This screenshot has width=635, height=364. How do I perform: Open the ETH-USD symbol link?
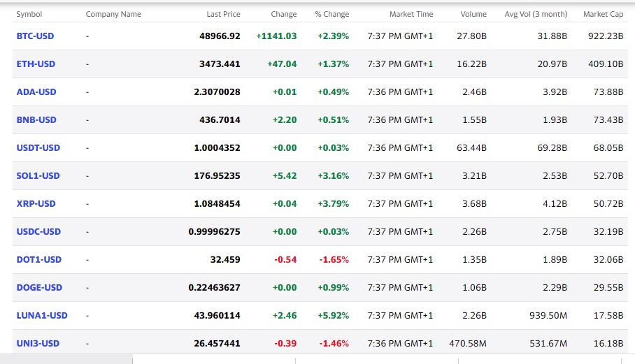coord(36,64)
